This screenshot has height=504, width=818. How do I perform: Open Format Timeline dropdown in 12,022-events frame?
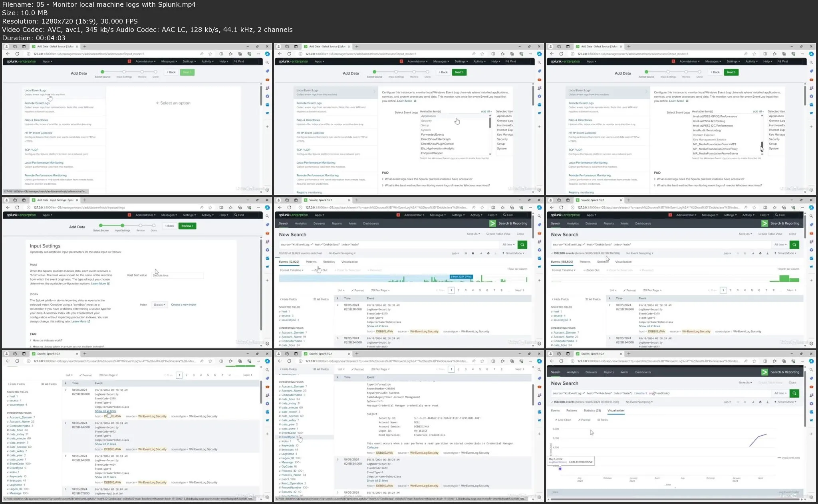pos(292,270)
